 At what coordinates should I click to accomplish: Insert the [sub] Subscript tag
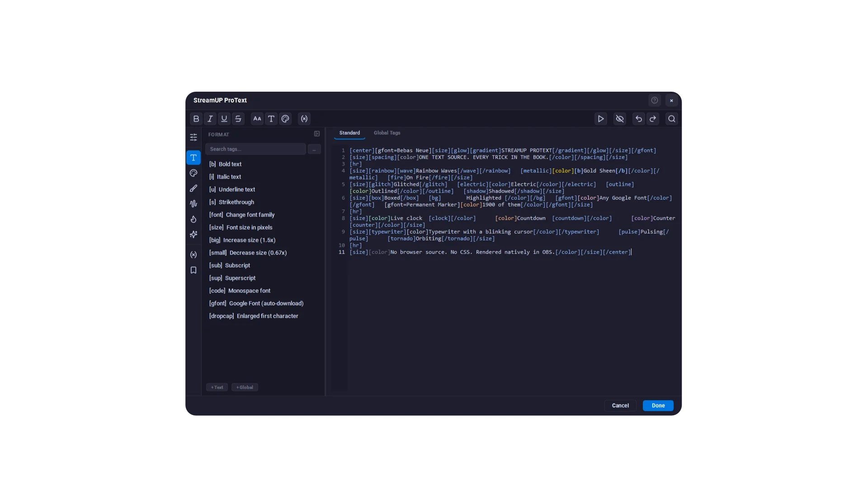pyautogui.click(x=262, y=265)
